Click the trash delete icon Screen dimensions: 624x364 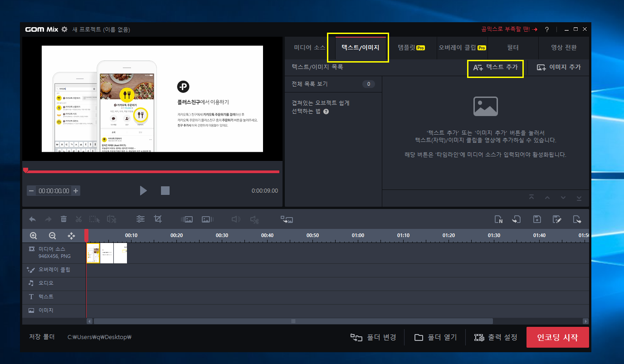coord(63,219)
